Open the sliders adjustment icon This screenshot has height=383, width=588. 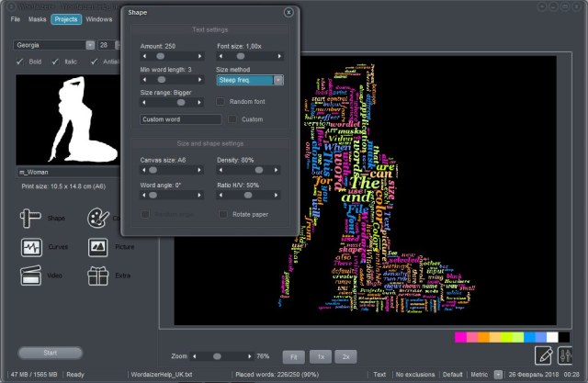pyautogui.click(x=566, y=355)
